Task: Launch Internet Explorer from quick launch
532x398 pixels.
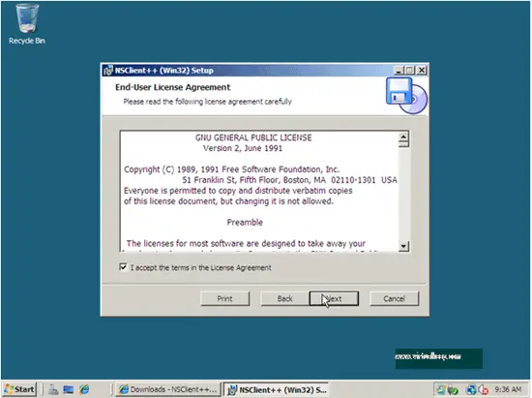Action: coord(84,389)
